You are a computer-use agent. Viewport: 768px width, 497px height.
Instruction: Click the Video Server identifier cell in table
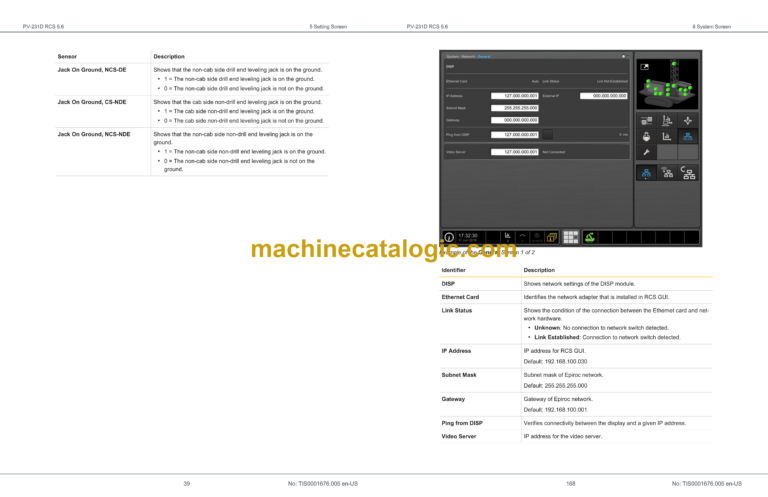click(459, 436)
